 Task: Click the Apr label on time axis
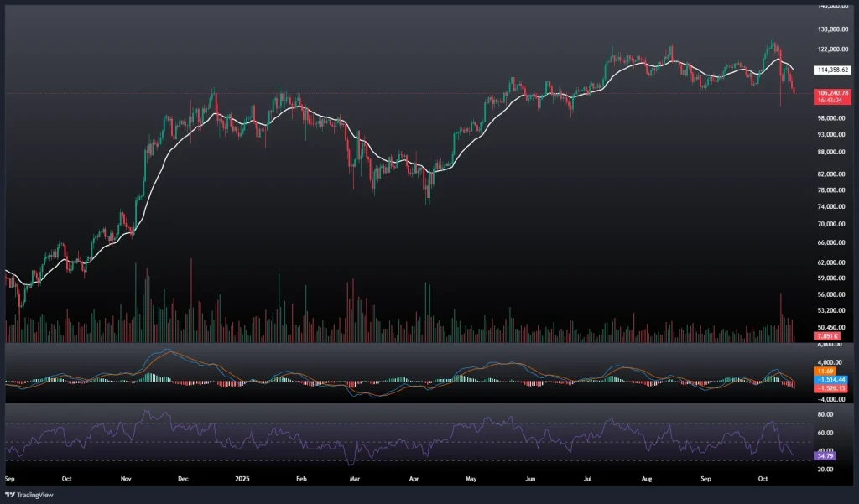coord(413,480)
